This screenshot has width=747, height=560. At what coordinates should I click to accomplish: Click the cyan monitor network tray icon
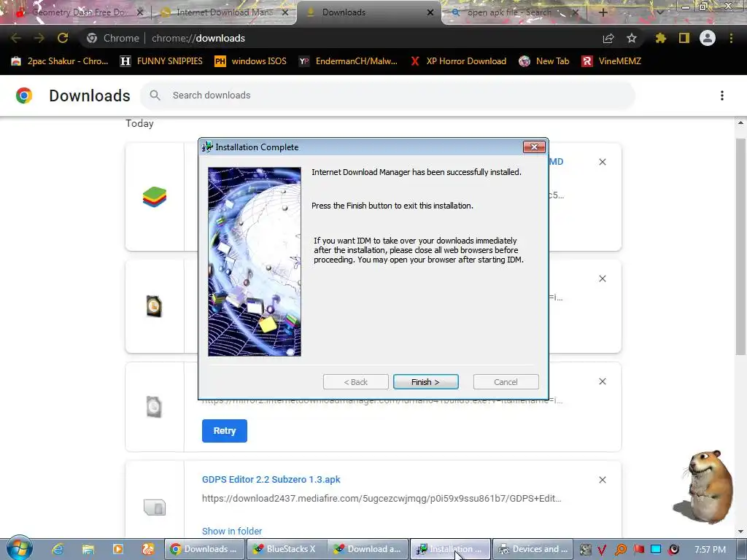tap(656, 549)
